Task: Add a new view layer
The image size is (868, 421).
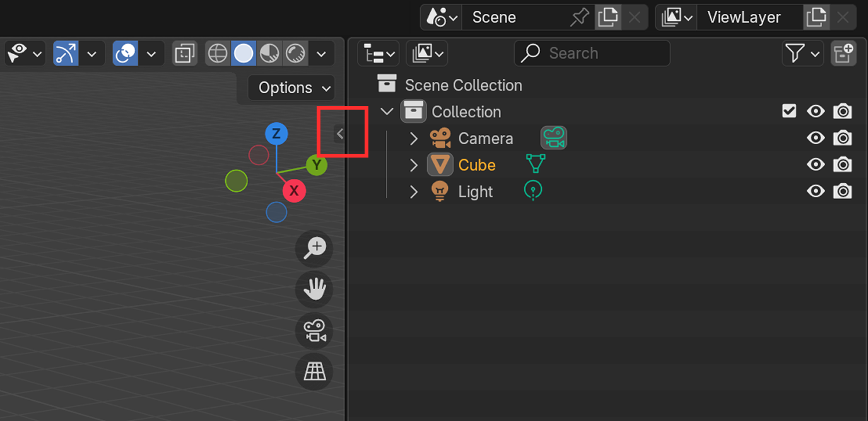Action: click(x=816, y=17)
